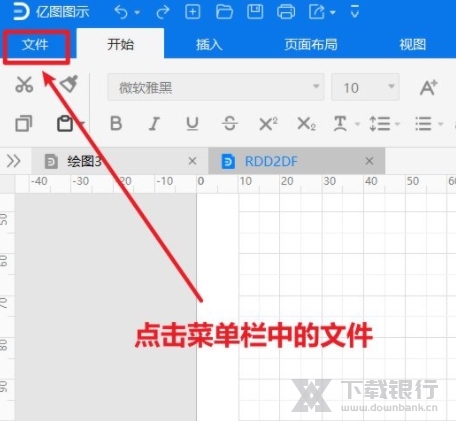The image size is (456, 421).
Task: Click the export icon in title bar
Action: [x=317, y=12]
